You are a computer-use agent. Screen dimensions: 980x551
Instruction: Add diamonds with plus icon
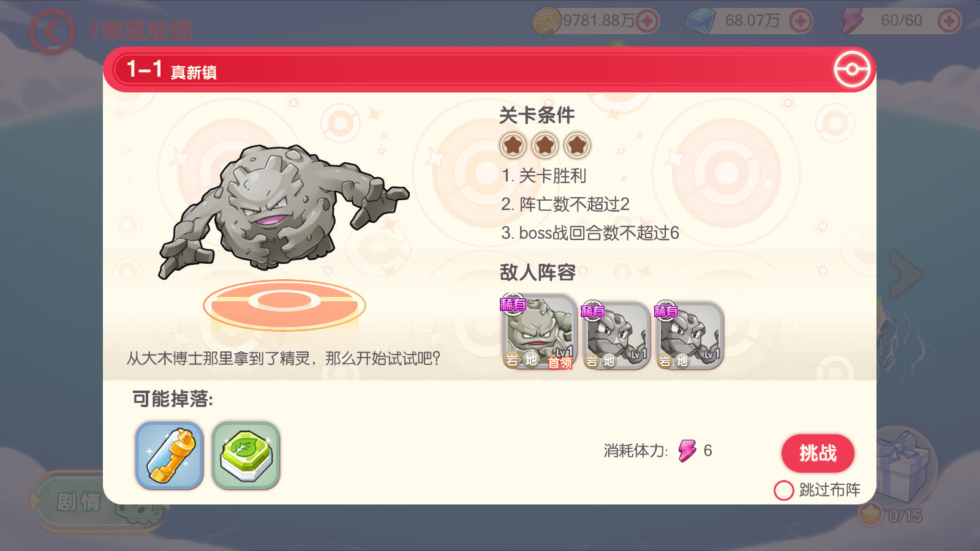(x=801, y=21)
